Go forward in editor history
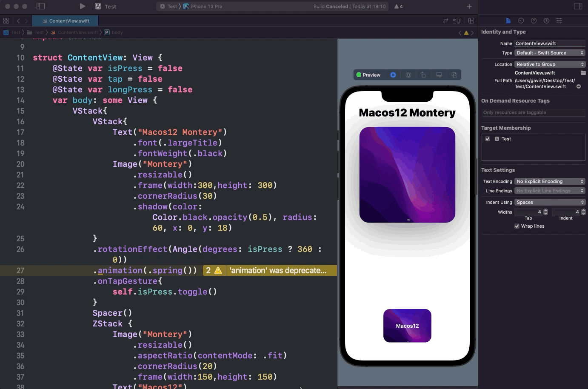Screen dimensions: 588x389 [x=26, y=20]
